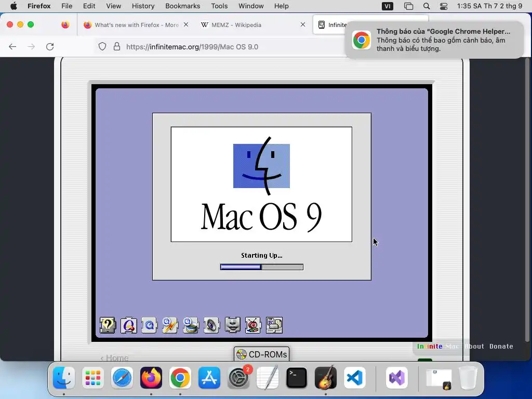Open the Window menu
The image size is (532, 399).
[x=251, y=6]
